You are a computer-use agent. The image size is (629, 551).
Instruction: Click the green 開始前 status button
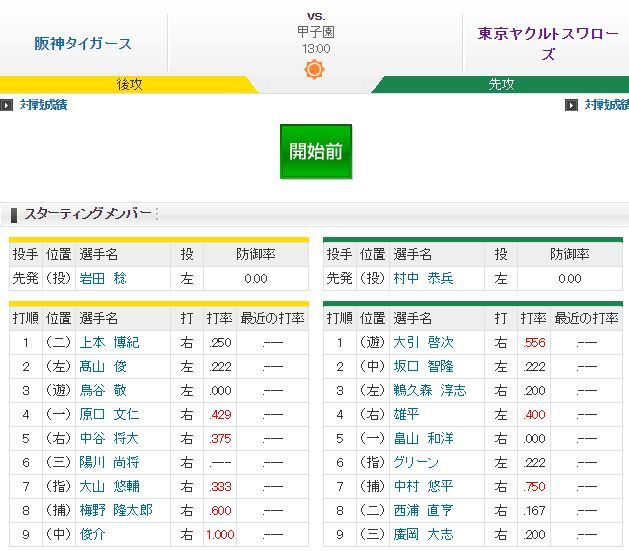(316, 152)
